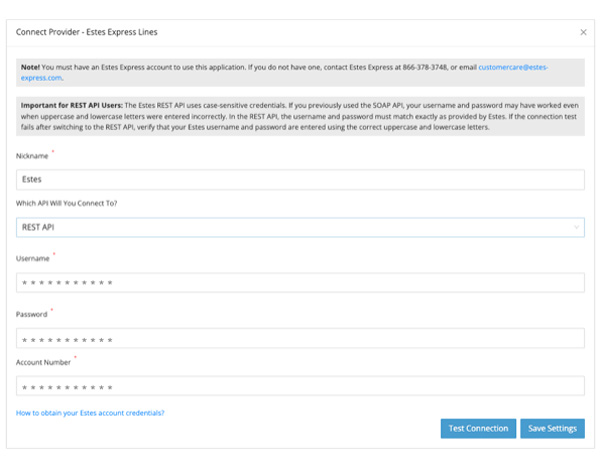This screenshot has height=469, width=600.
Task: Click the bold 'Note!' text
Action: click(30, 67)
